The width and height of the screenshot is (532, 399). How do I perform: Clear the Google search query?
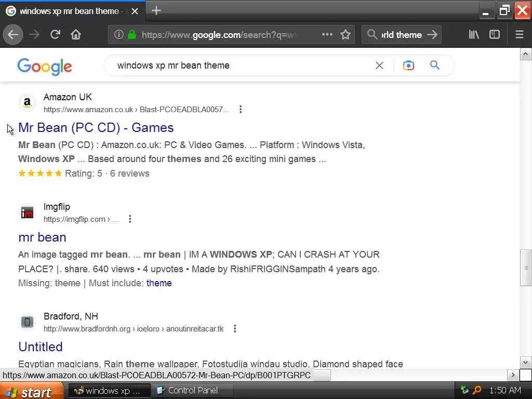point(379,65)
